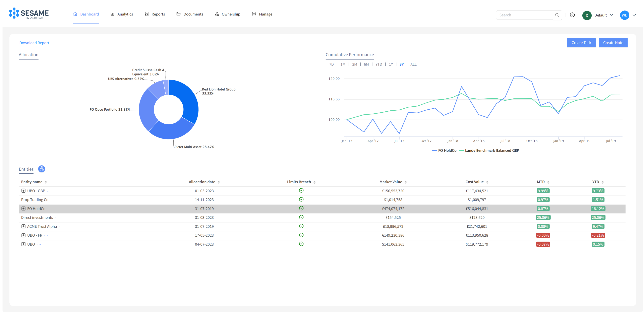Select the 1Y performance period
The width and height of the screenshot is (644, 314).
tap(391, 64)
